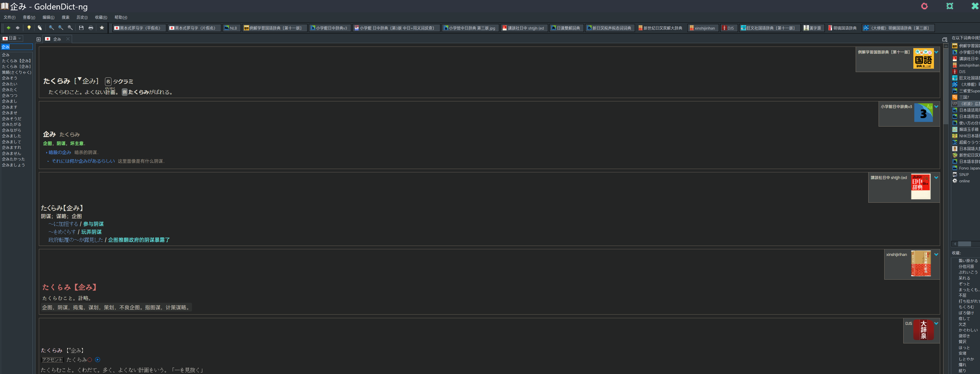Toggle the lightbulb scan popup icon
The height and width of the screenshot is (374, 980).
tap(29, 28)
